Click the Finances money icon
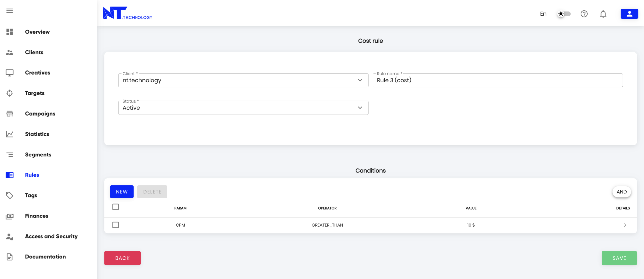The height and width of the screenshot is (279, 644). pyautogui.click(x=10, y=216)
